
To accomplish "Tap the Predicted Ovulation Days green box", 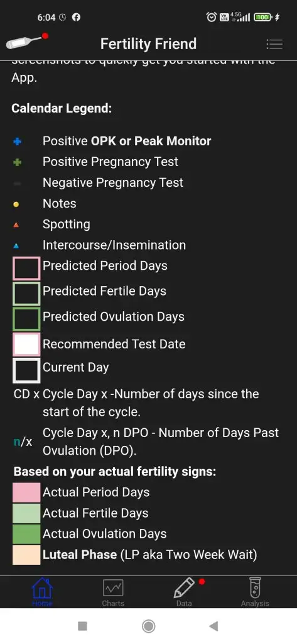I will click(x=26, y=319).
